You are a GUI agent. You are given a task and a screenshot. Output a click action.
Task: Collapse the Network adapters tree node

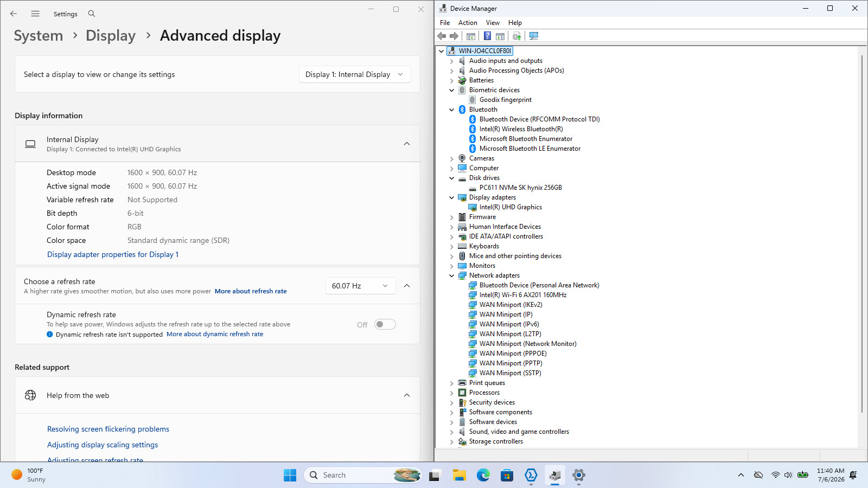[x=451, y=275]
